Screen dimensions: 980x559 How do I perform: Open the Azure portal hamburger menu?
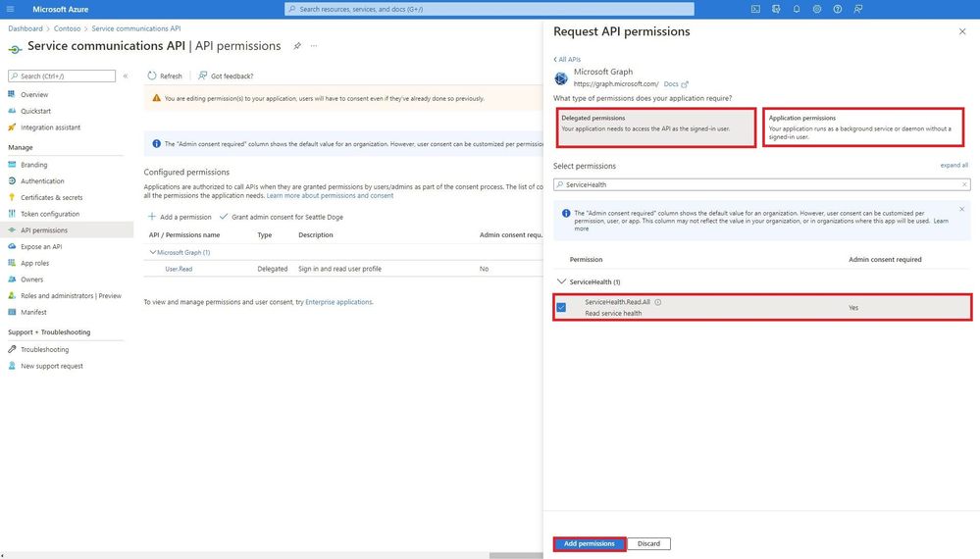(x=10, y=9)
